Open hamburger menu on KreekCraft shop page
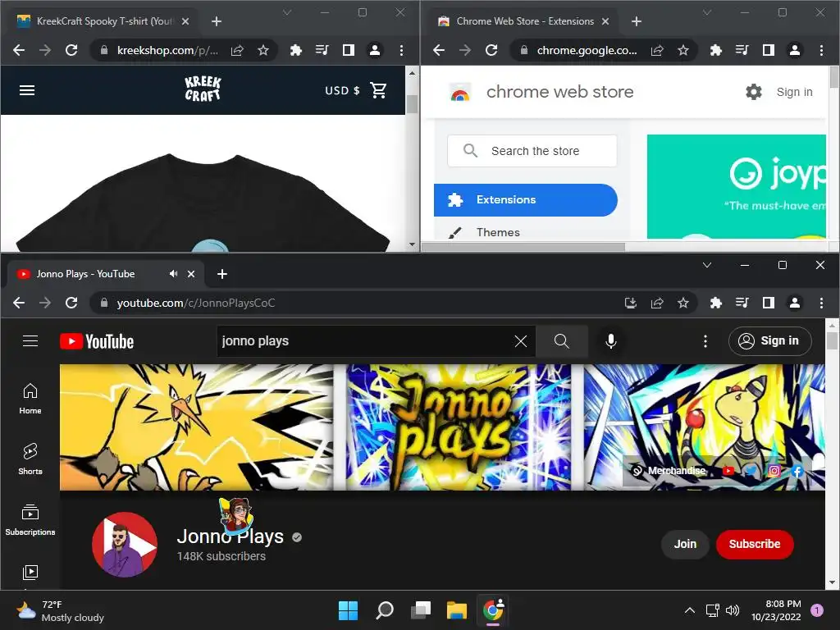This screenshot has height=630, width=840. 27,90
